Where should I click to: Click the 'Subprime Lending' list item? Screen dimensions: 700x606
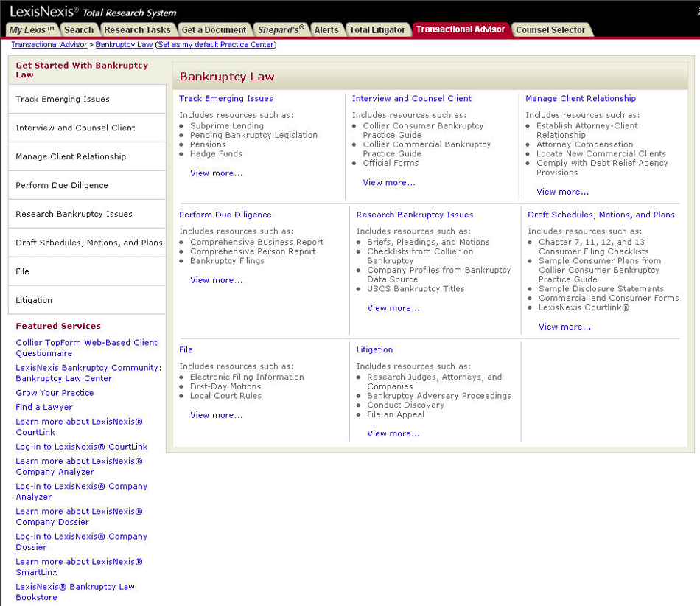click(x=227, y=126)
